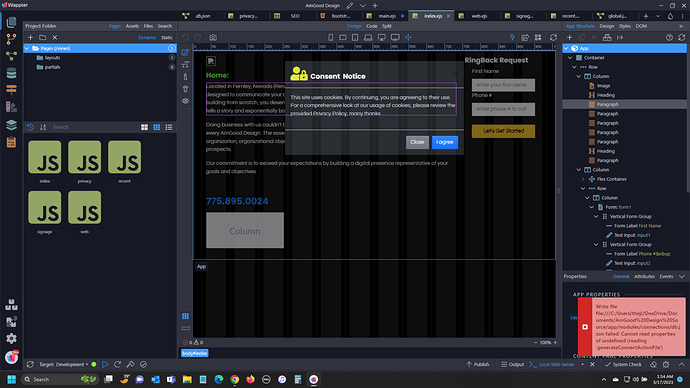Open Events tab in Properties panel
The height and width of the screenshot is (388, 690).
(x=666, y=276)
